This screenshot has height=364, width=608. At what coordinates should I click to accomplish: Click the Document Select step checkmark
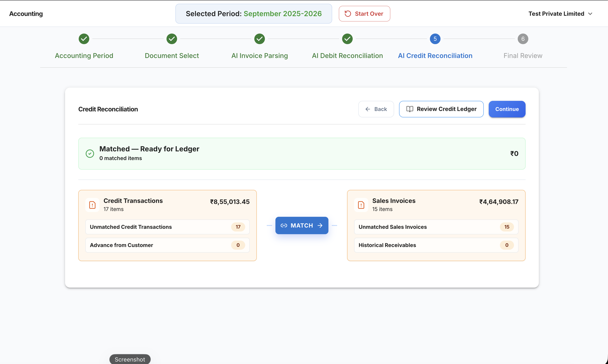172,39
